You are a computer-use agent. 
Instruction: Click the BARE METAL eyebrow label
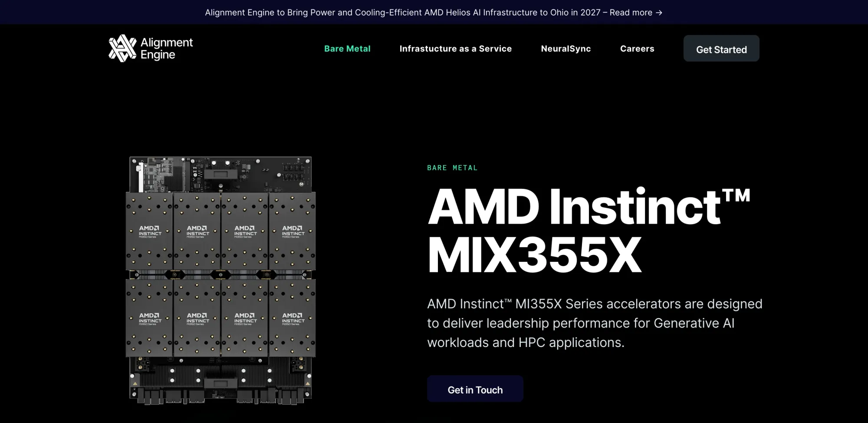tap(452, 168)
